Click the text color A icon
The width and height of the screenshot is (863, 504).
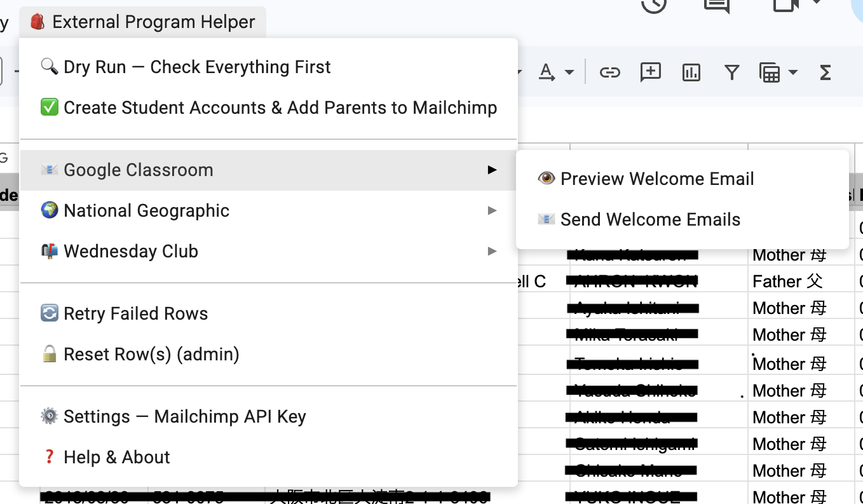click(547, 72)
